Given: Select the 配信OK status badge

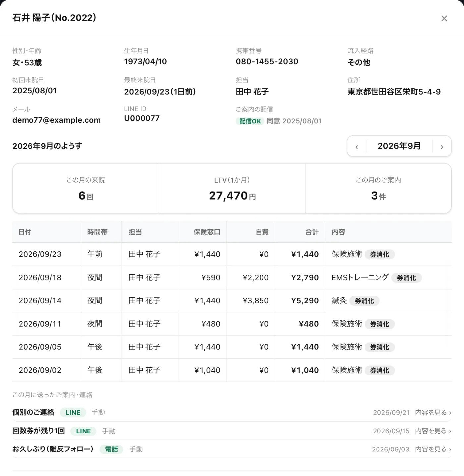Looking at the screenshot, I should pyautogui.click(x=250, y=121).
